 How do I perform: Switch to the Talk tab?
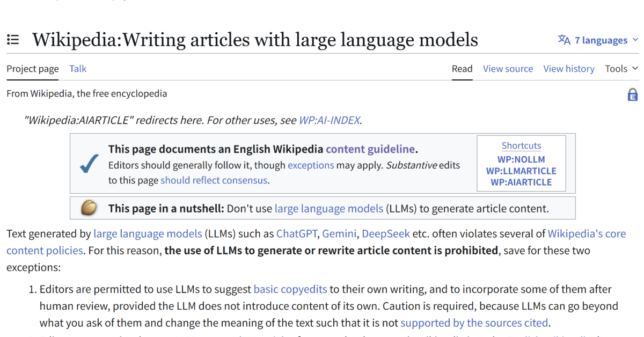[x=78, y=69]
